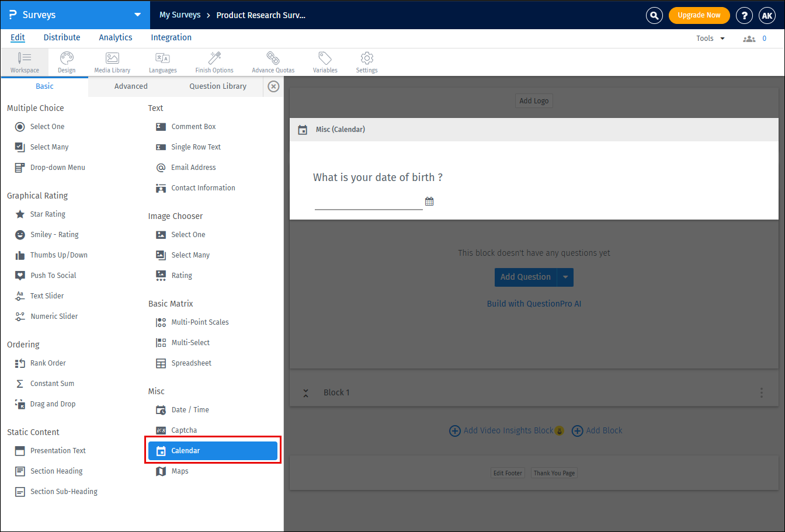Click the Upgrade Now button
This screenshot has height=532, width=785.
(x=699, y=15)
